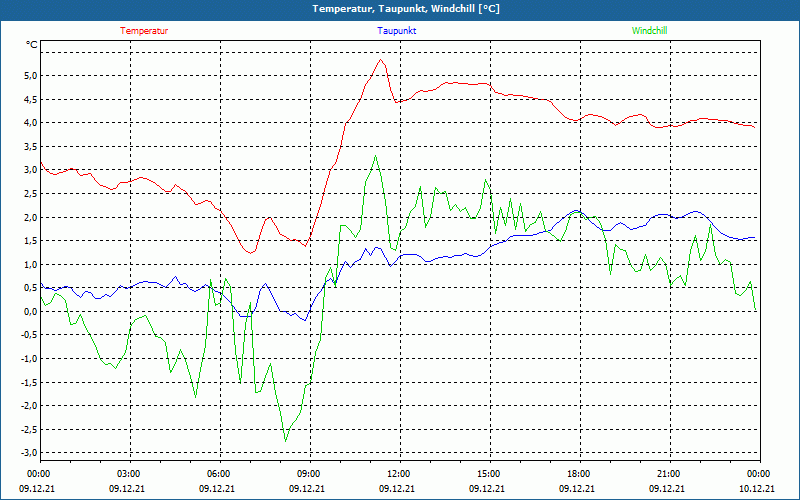Click the 4,0 y-axis value
This screenshot has height=500, width=800.
pyautogui.click(x=32, y=123)
